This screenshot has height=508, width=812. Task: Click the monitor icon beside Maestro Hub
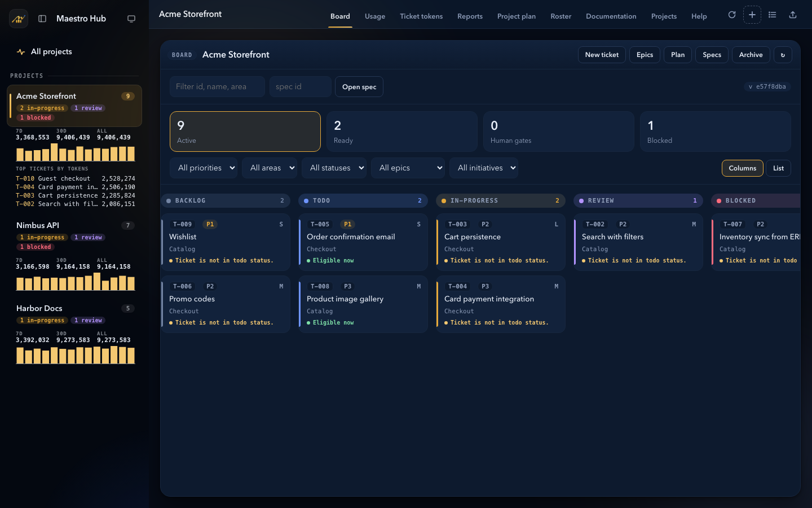[131, 19]
